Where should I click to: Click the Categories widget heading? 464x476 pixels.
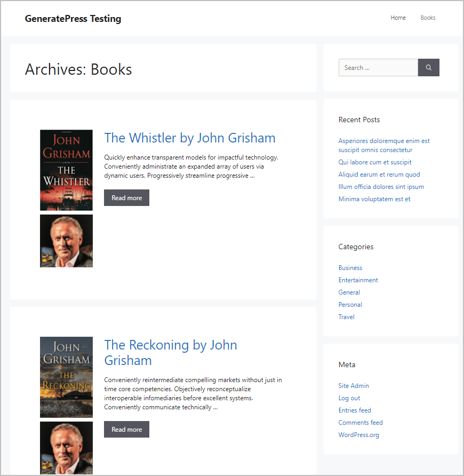(x=356, y=247)
